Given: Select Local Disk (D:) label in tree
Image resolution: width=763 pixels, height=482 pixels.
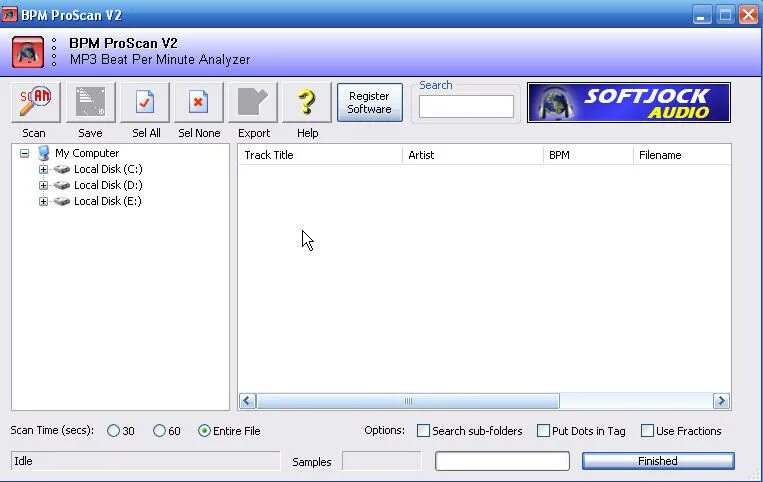Looking at the screenshot, I should click(x=108, y=185).
